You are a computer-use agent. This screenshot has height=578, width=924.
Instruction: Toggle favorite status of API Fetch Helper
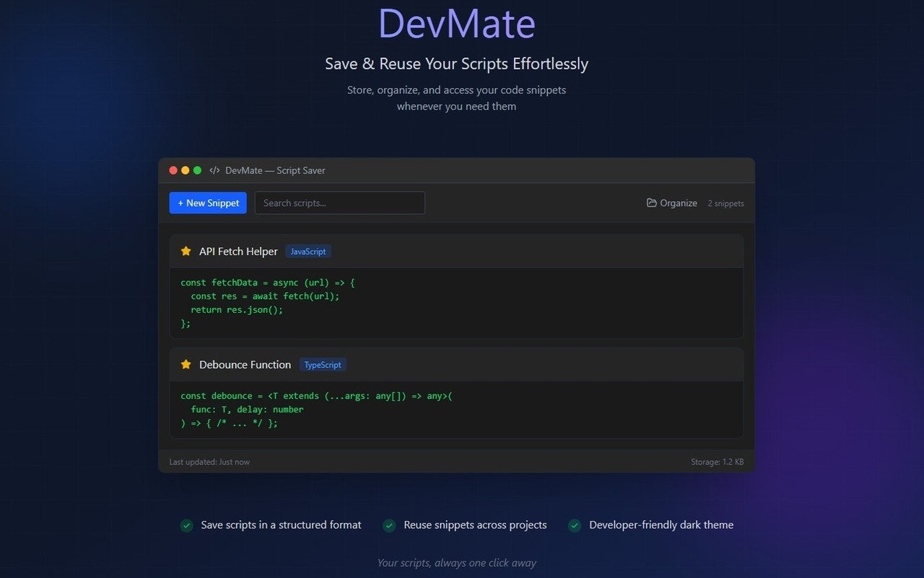(x=186, y=251)
